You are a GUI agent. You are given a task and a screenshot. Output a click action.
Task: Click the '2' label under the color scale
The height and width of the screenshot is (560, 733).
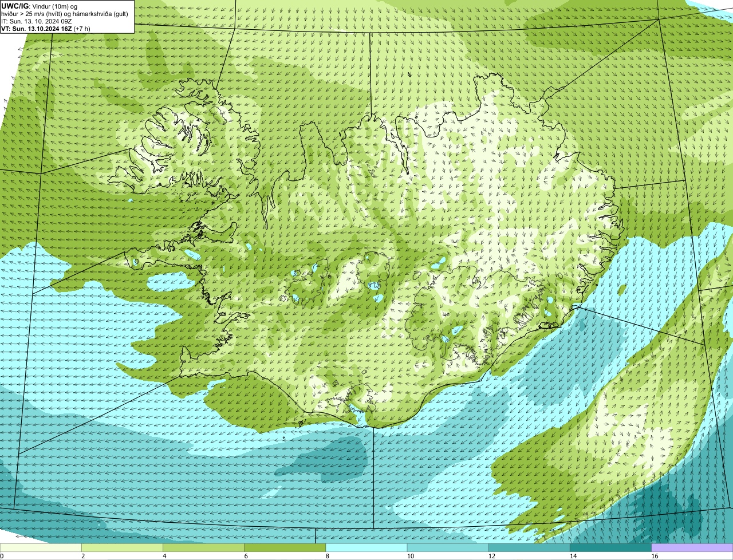pyautogui.click(x=83, y=556)
